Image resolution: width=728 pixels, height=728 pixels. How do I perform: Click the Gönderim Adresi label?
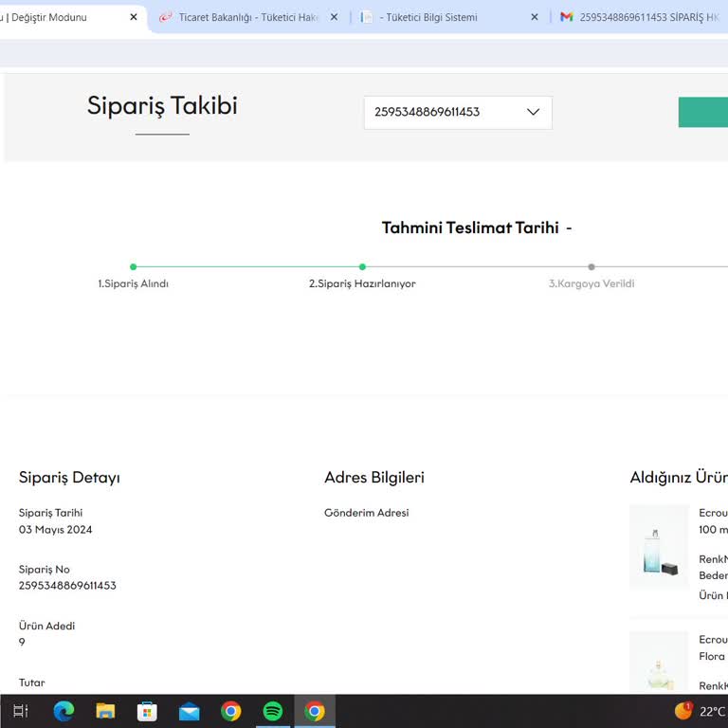(x=366, y=513)
